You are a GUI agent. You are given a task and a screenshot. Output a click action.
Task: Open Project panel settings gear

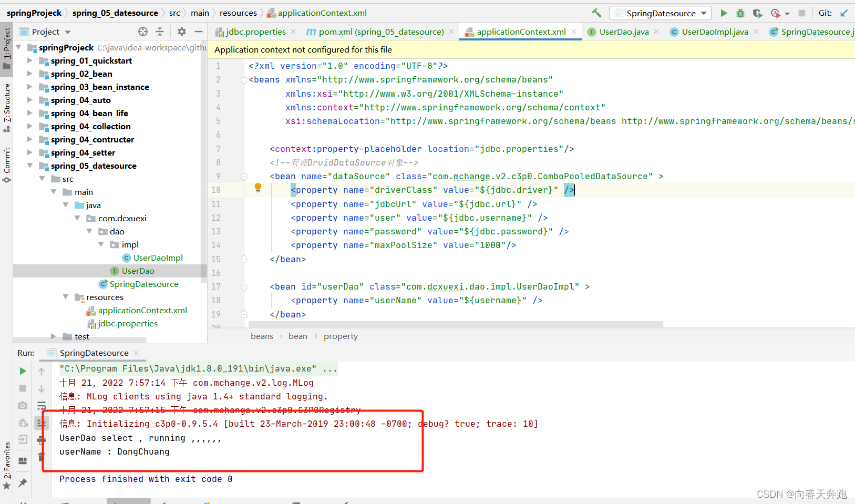click(182, 32)
